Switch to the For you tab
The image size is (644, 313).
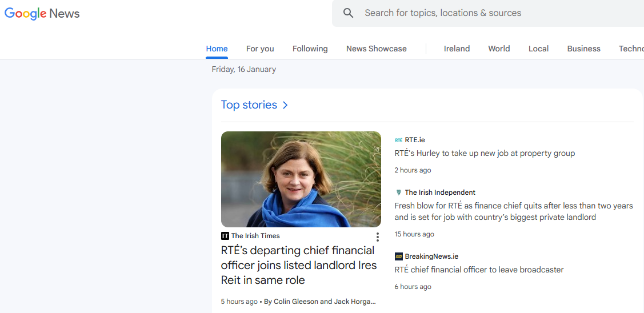[x=260, y=49]
